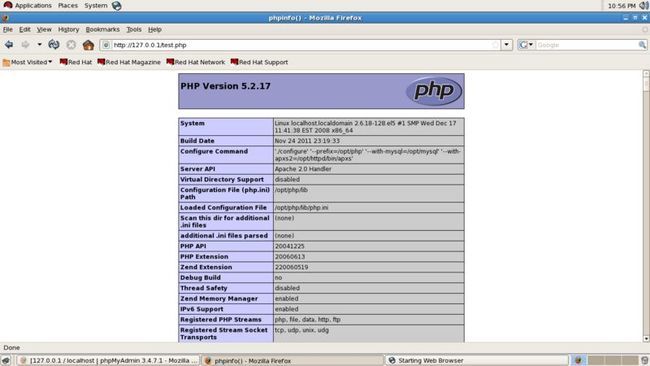Click the Debug Build value no
This screenshot has width=650, height=366.
(278, 277)
